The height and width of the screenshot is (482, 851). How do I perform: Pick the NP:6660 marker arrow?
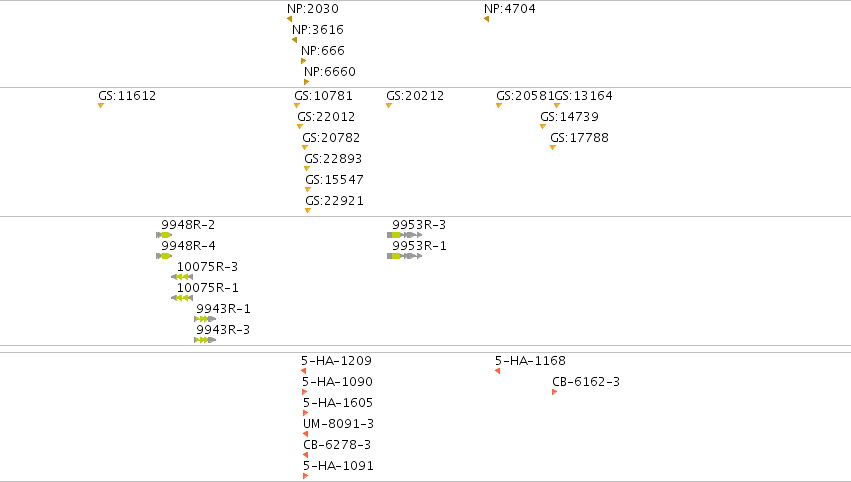click(307, 82)
